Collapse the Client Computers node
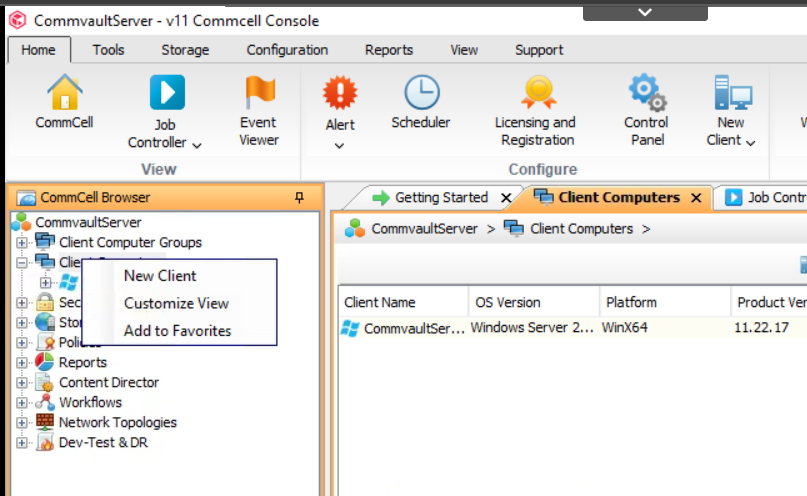The height and width of the screenshot is (496, 807). pos(22,262)
